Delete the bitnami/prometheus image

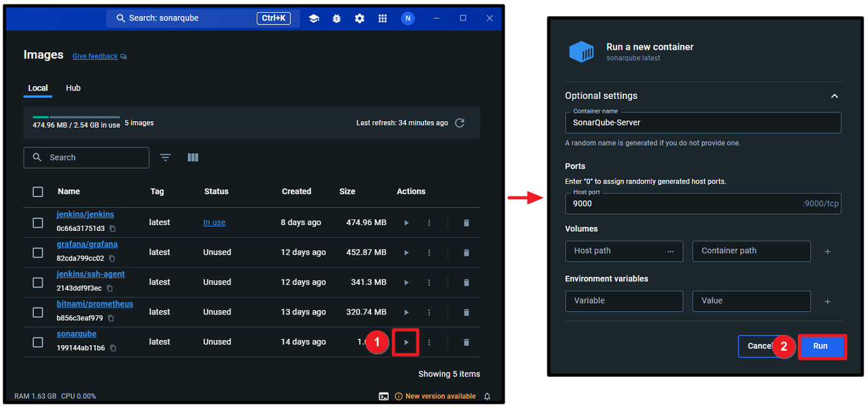(x=466, y=313)
